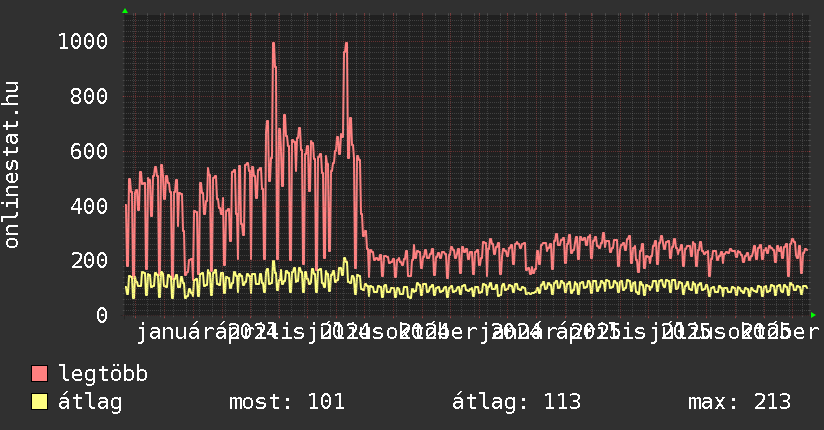824x430 pixels.
Task: Click the yellow átlag legend swatch
Action: 40,402
